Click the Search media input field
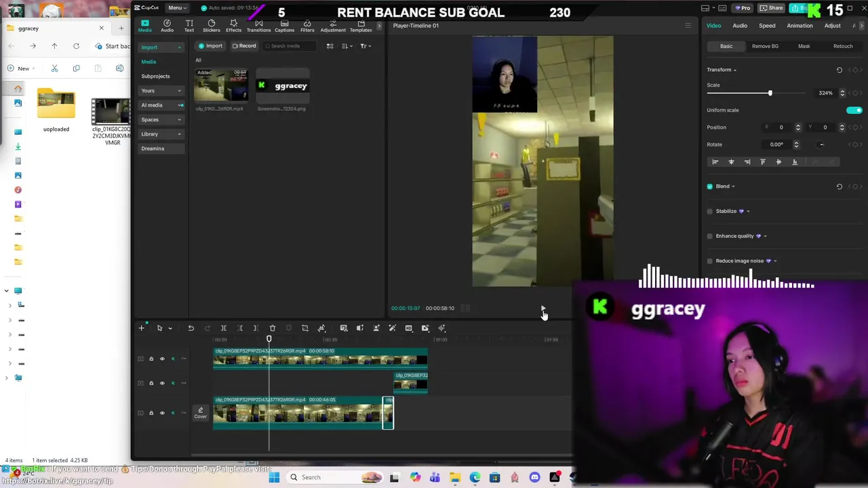The width and height of the screenshot is (868, 488). click(x=289, y=46)
